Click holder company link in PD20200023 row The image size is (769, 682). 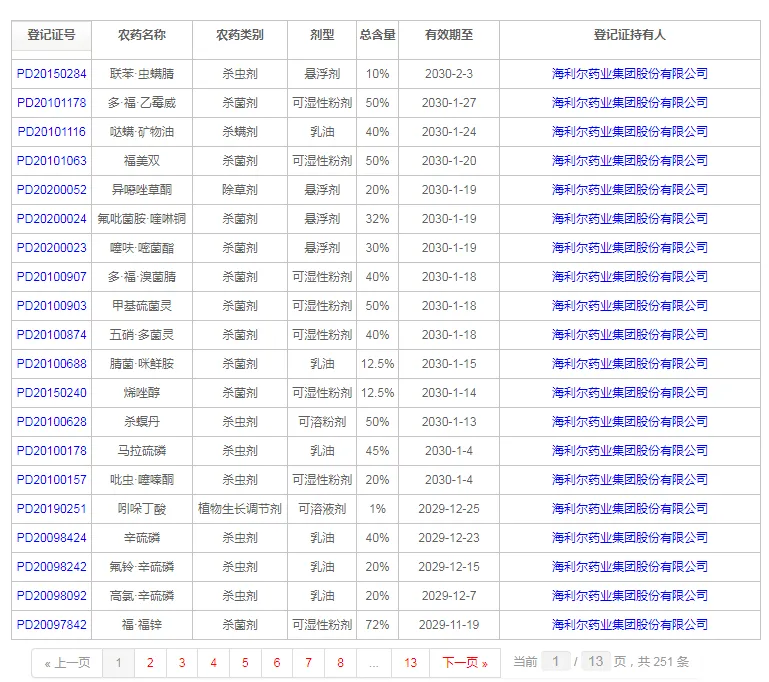coord(630,248)
